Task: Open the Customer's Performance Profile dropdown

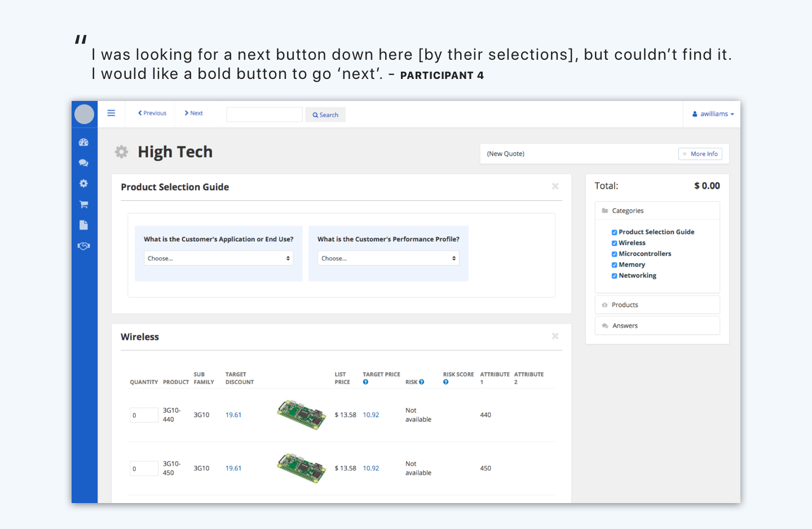Action: tap(388, 258)
